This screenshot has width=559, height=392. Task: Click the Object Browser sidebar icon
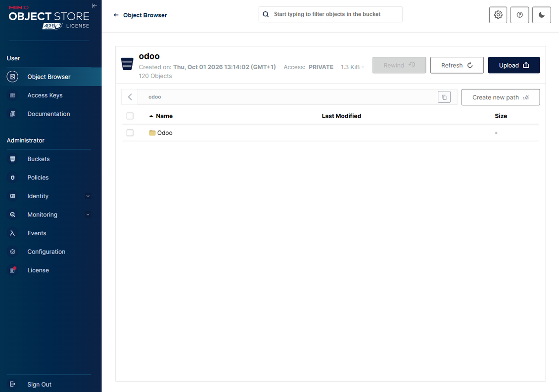[x=12, y=77]
